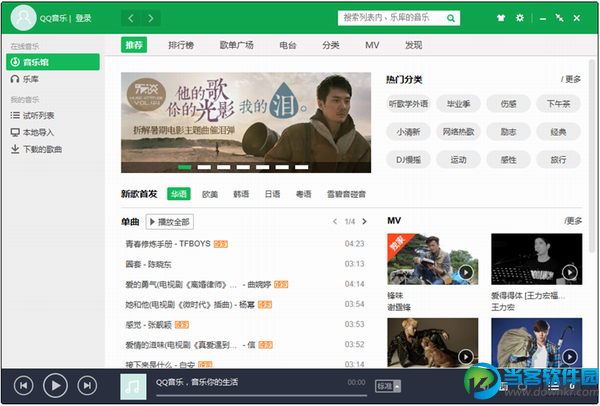Switch to the 排行榜 tab

point(181,45)
